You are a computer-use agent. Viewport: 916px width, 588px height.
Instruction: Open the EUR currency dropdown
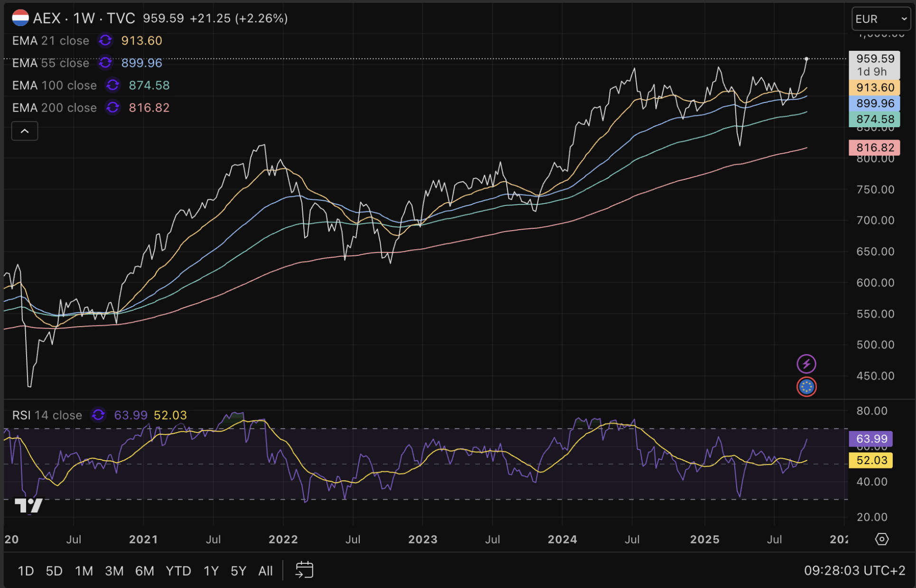pos(880,19)
